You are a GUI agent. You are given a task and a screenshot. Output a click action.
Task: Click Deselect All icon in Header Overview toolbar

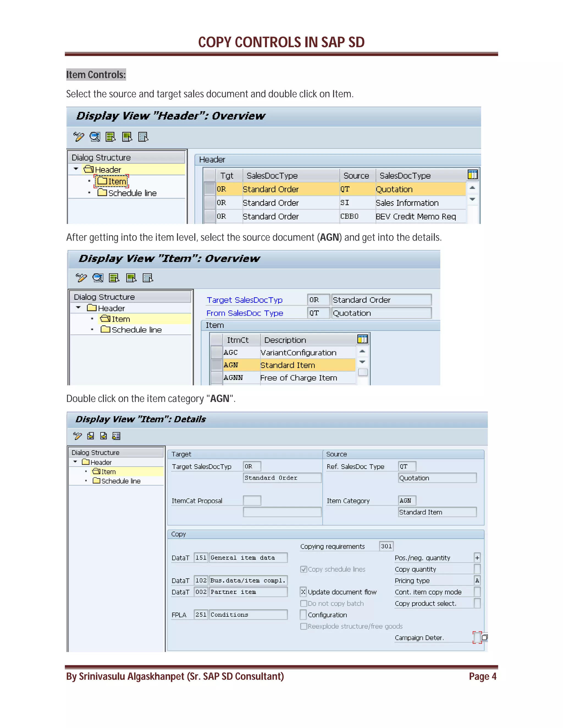tap(143, 137)
